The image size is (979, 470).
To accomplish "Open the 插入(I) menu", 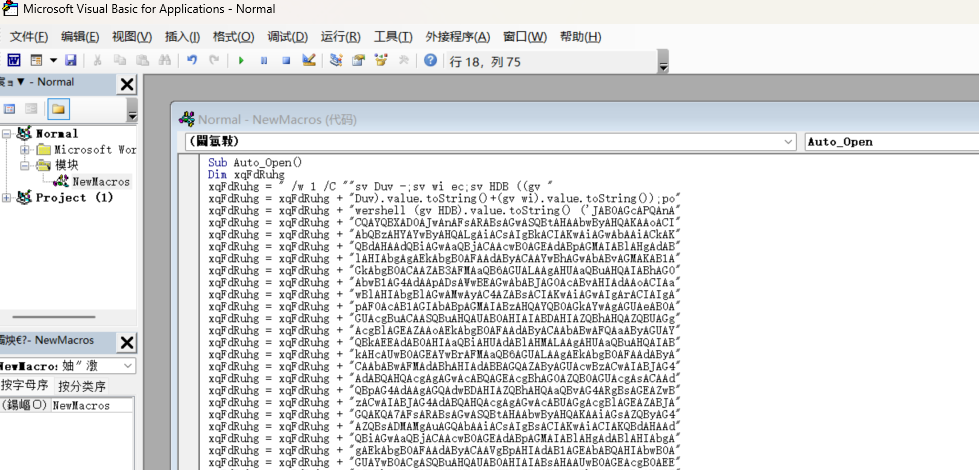I will [x=182, y=37].
